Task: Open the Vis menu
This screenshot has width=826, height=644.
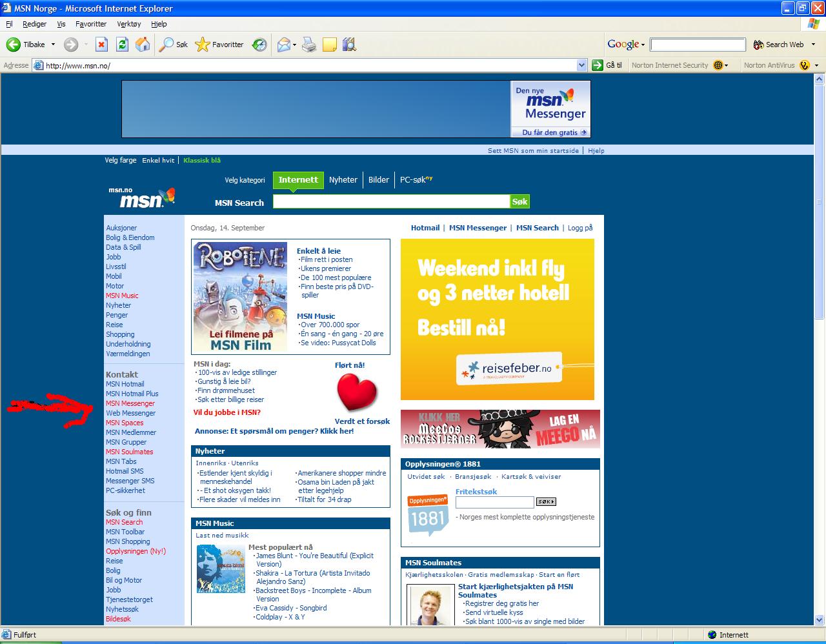Action: point(61,24)
